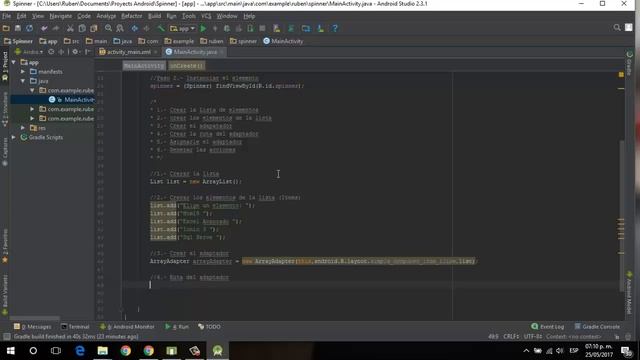Click the Find magnifier toolbar icon
Screen dimensions: 640x360
(x=108, y=28)
